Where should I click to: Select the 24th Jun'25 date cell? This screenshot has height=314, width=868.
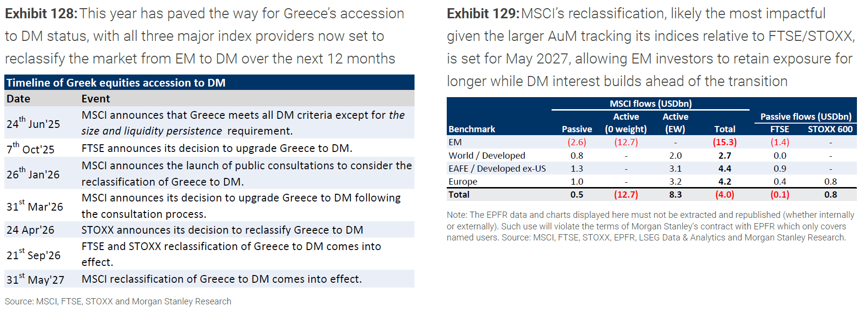33,123
